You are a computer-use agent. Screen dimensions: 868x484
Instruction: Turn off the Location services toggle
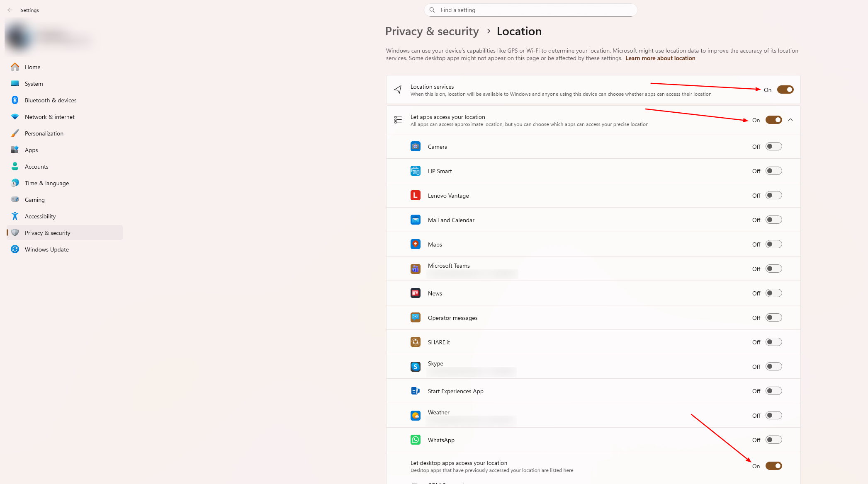[785, 90]
